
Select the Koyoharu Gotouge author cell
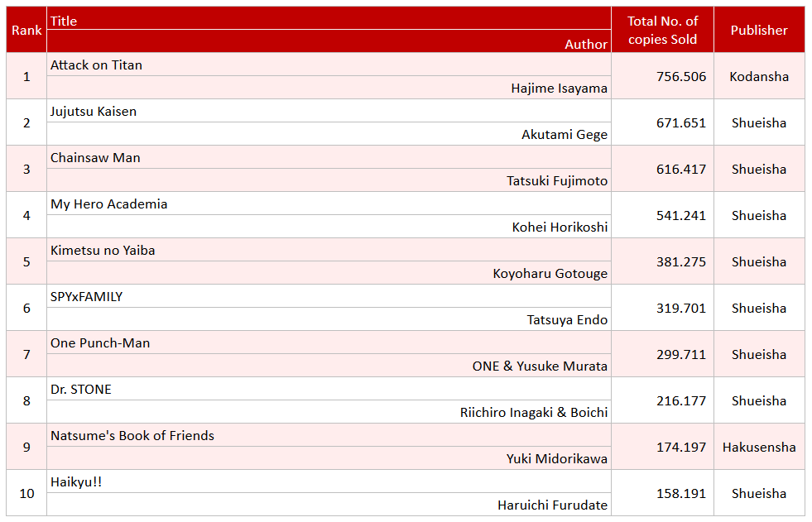(329, 273)
